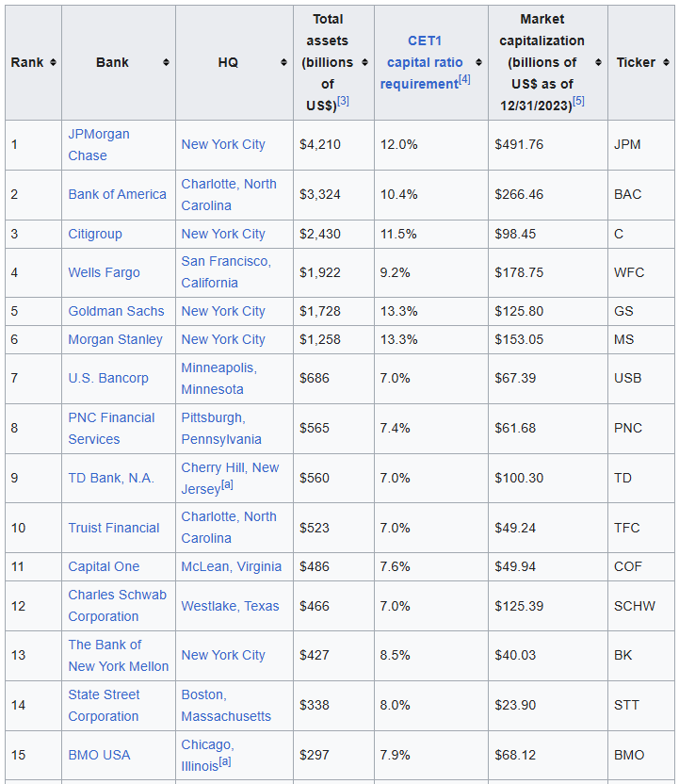Select the 8.5% CET1 ratio cell
Viewport: 679px width, 784px height.
tap(431, 656)
